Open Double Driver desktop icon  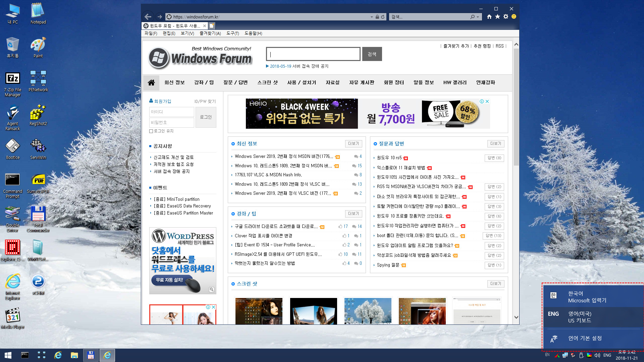[13, 219]
